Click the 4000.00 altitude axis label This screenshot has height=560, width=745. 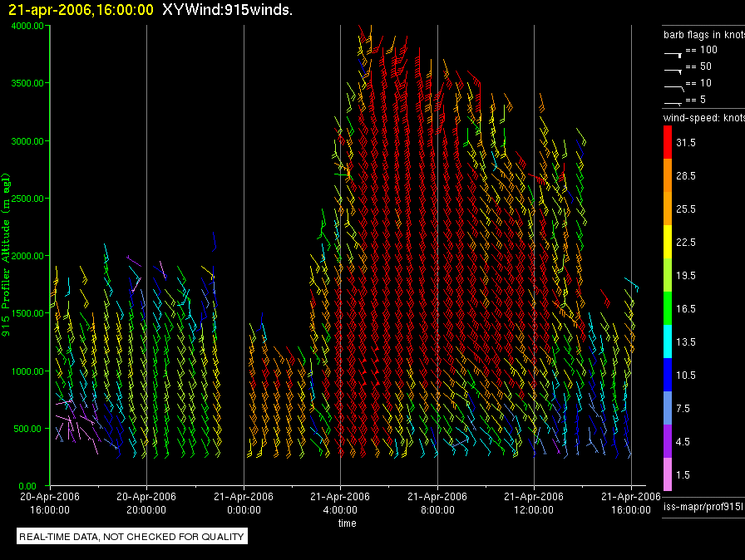tap(27, 26)
